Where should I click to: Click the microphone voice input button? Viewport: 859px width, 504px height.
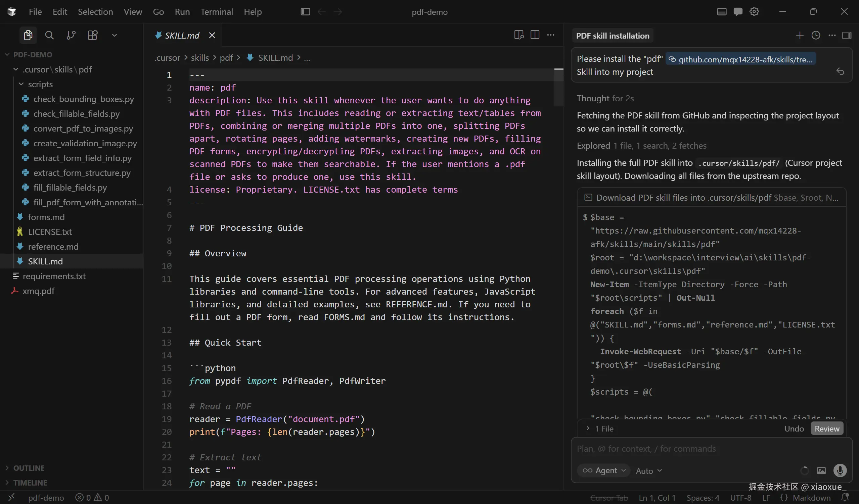coord(840,470)
